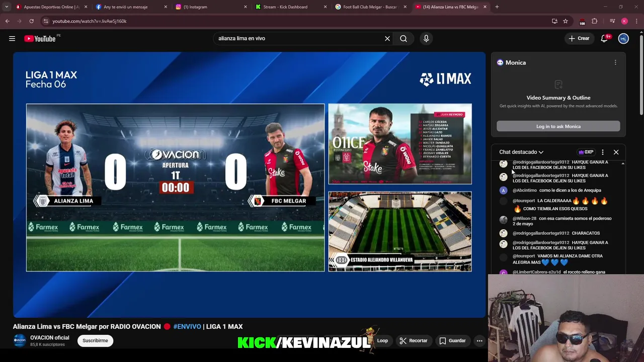Open more actions under the video
The image size is (644, 362).
[x=479, y=340]
